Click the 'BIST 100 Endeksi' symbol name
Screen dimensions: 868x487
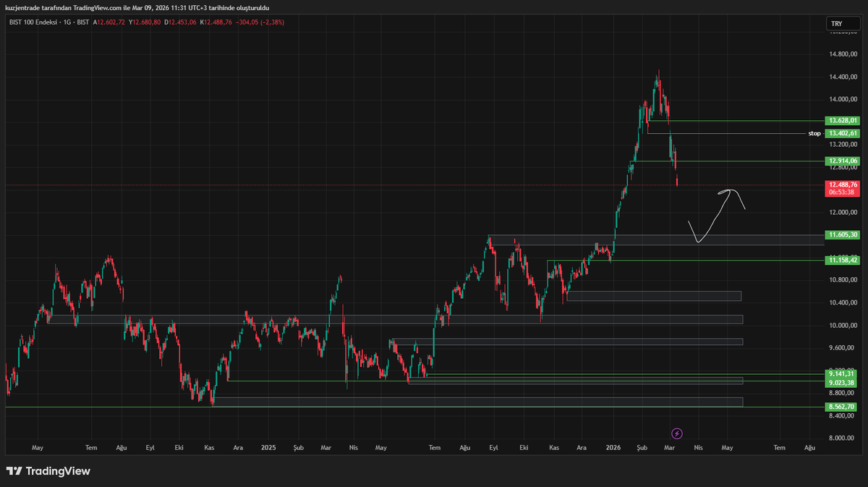[33, 22]
